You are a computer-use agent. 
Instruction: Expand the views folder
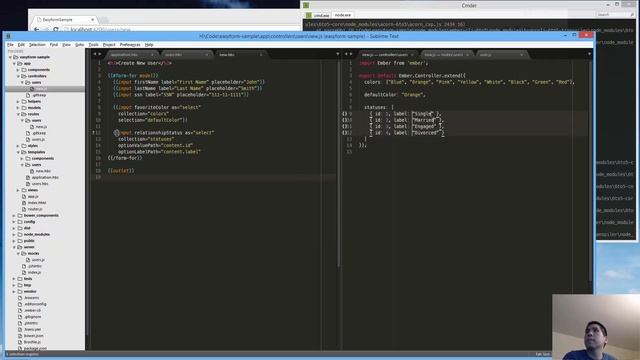pos(18,190)
